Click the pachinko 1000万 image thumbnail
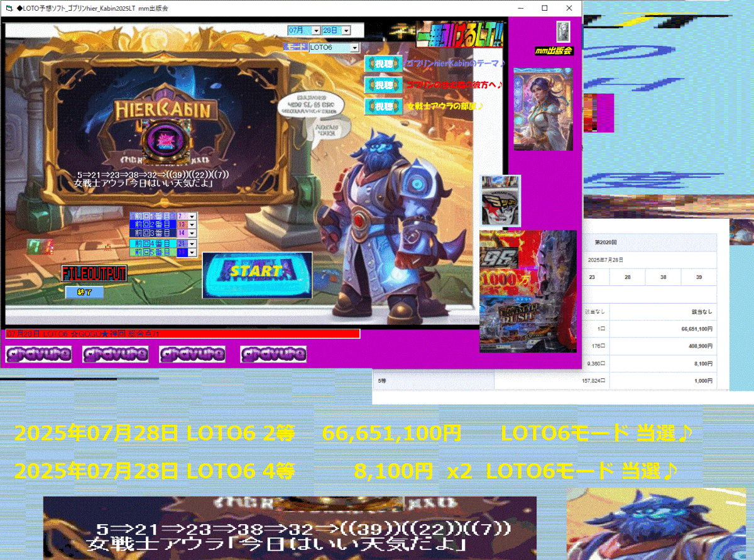 (x=528, y=291)
